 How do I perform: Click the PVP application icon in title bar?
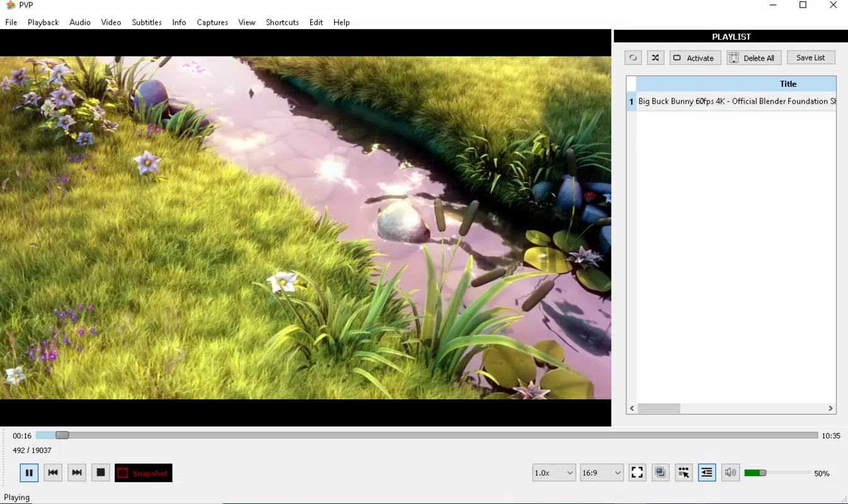coord(10,5)
